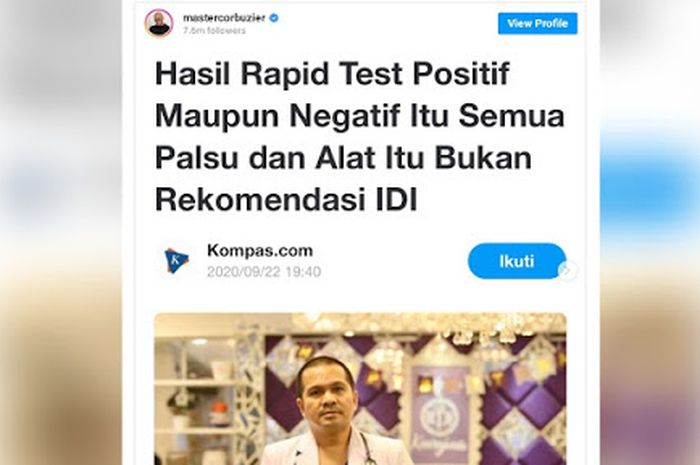Open the article photo of the doctor
700x465 pixels.
tap(360, 389)
